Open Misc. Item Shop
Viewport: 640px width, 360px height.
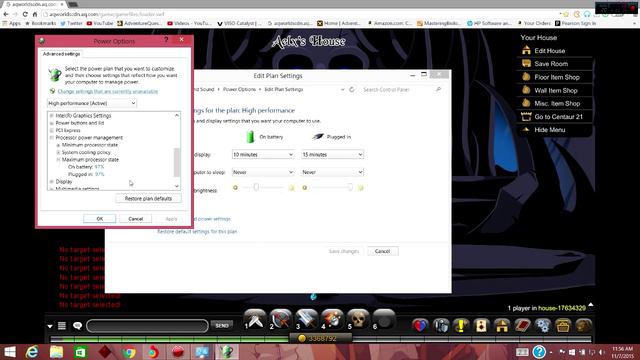tap(557, 103)
